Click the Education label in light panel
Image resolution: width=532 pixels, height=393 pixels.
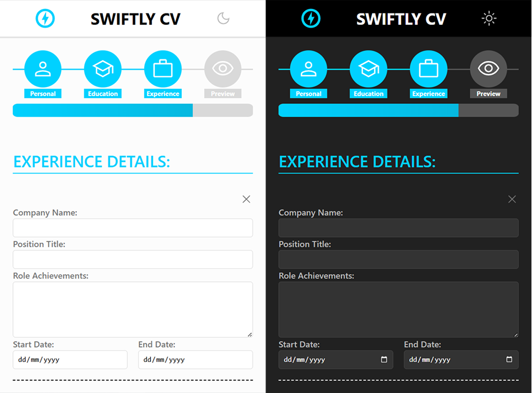103,94
